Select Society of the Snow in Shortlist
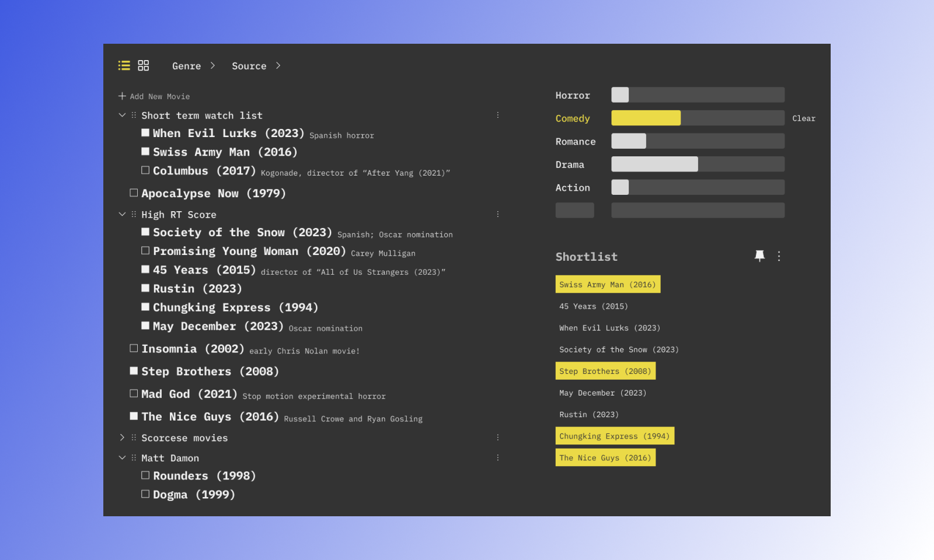Viewport: 934px width, 560px height. 619,349
